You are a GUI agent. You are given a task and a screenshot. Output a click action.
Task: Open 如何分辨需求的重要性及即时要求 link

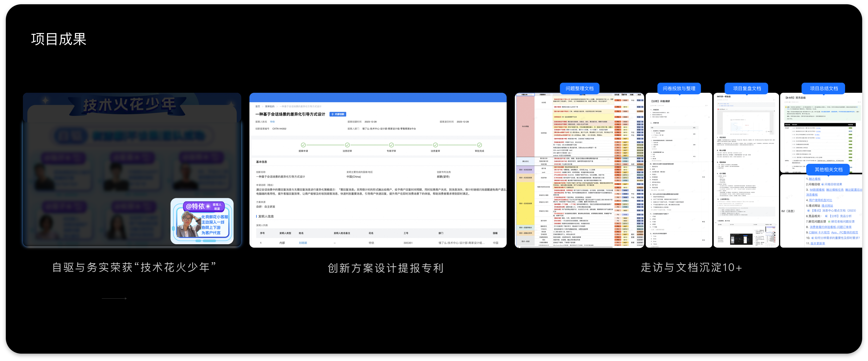837,238
